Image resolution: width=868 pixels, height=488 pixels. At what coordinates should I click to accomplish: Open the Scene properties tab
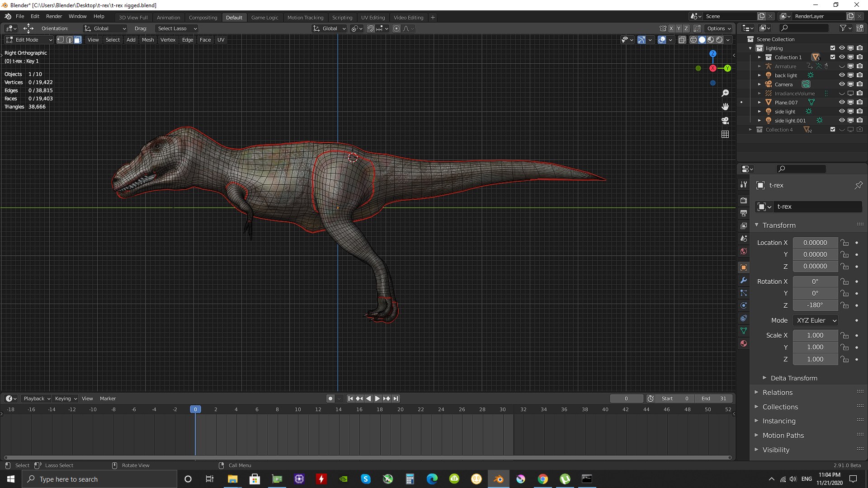tap(744, 238)
